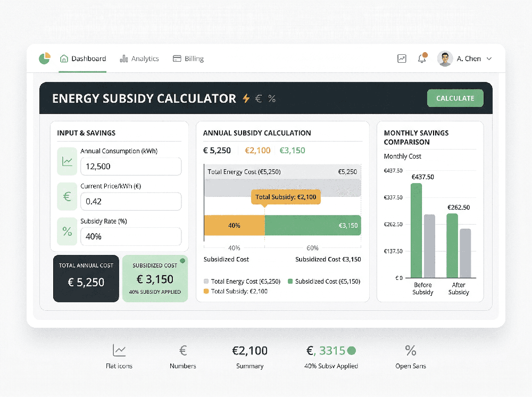Screen dimensions: 532x397
Task: Go to the Billing tab
Action: tap(188, 59)
